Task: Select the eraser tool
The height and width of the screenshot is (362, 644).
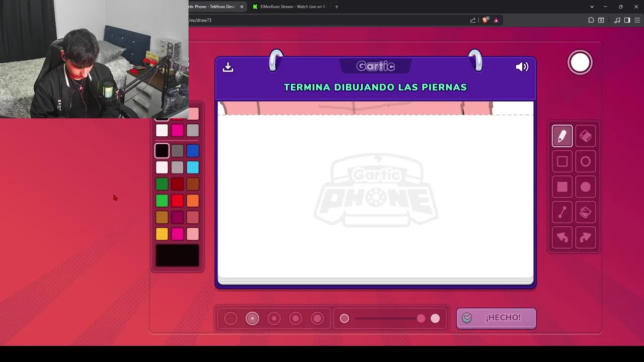Action: pos(585,136)
